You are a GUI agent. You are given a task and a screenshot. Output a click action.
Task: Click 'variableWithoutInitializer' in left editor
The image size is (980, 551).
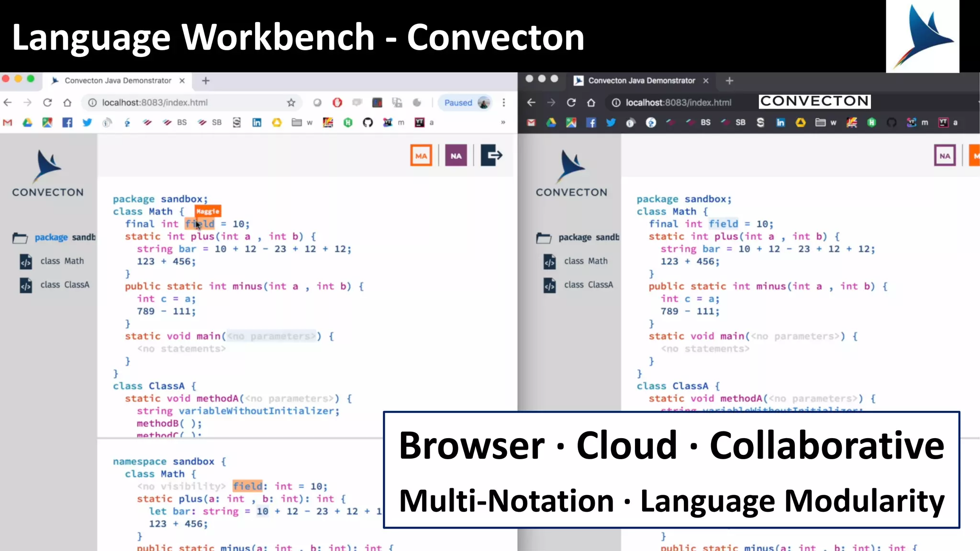pyautogui.click(x=256, y=411)
